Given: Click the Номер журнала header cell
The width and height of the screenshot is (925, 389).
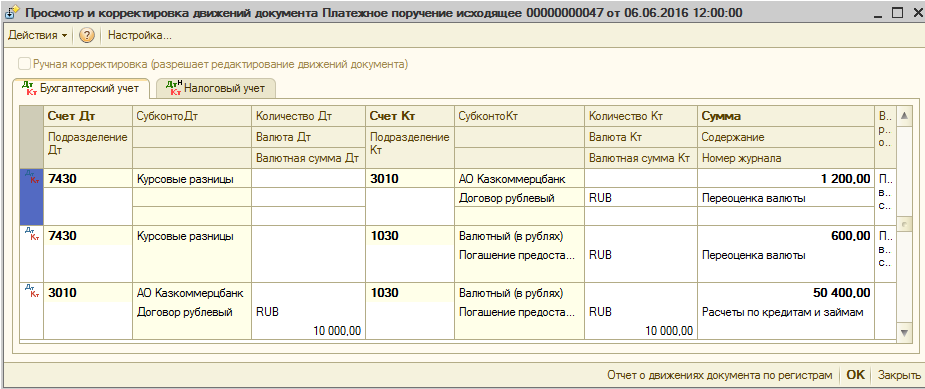Looking at the screenshot, I should (x=786, y=158).
